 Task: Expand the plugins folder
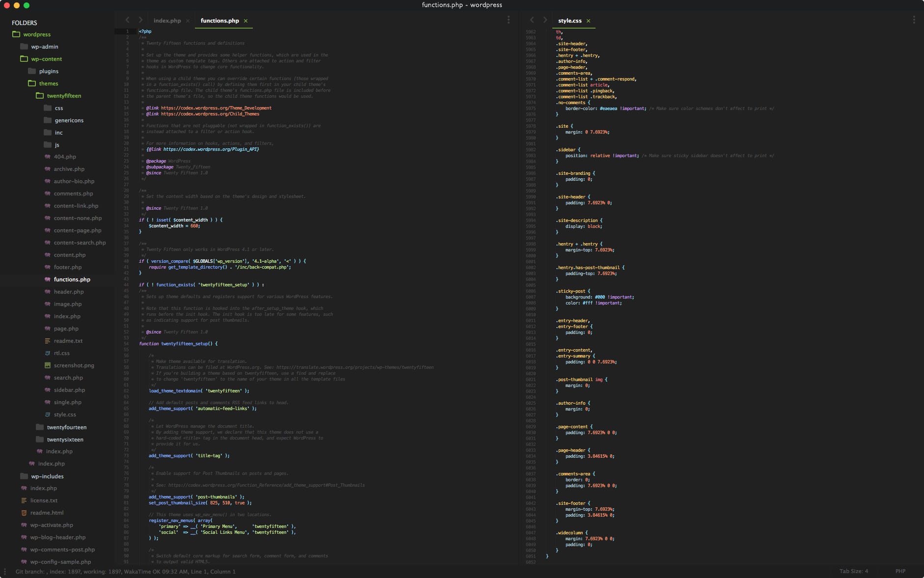point(32,71)
